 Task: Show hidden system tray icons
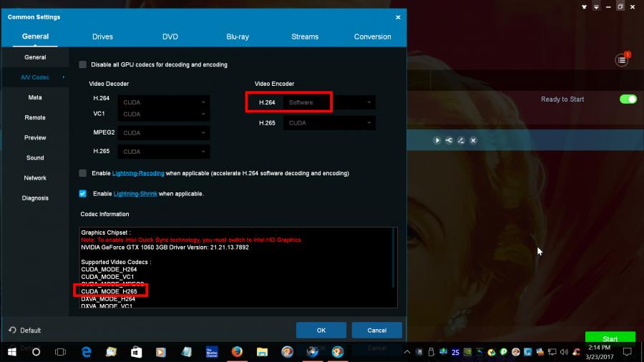(407, 352)
